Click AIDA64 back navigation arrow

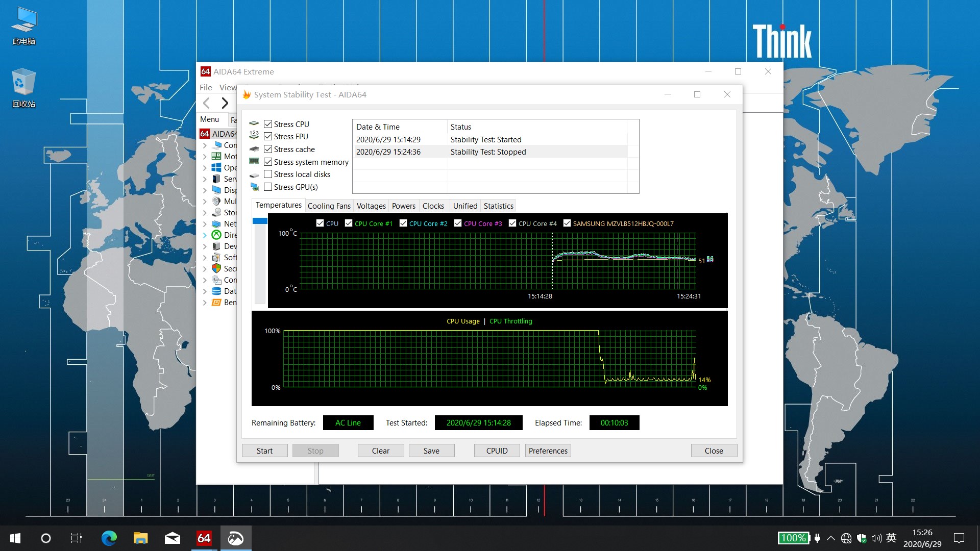tap(207, 103)
